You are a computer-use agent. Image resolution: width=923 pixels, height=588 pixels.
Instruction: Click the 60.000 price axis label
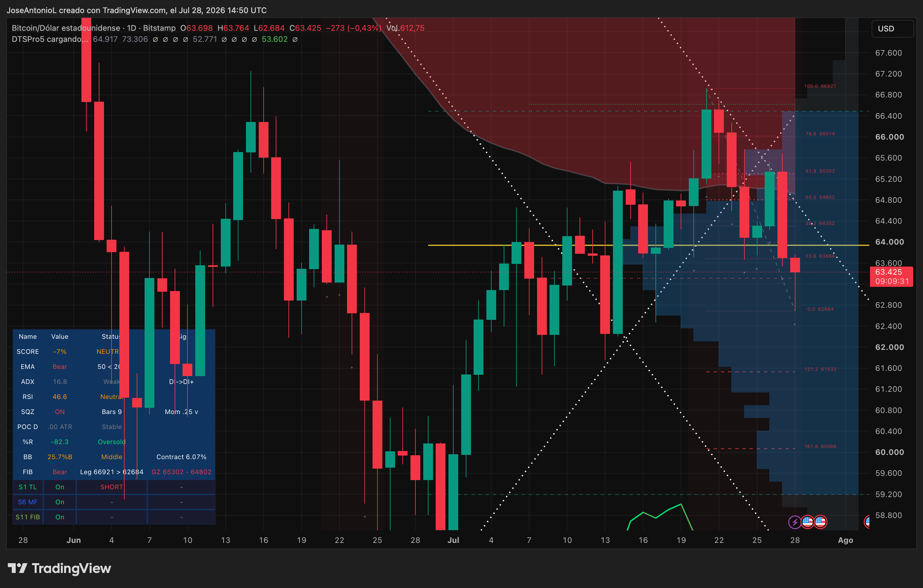pyautogui.click(x=889, y=452)
